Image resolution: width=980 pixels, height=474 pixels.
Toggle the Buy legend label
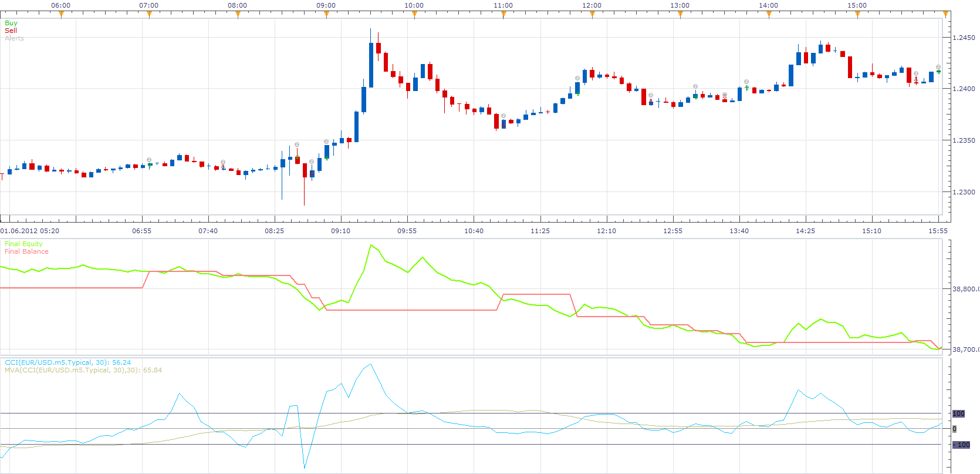tap(11, 23)
